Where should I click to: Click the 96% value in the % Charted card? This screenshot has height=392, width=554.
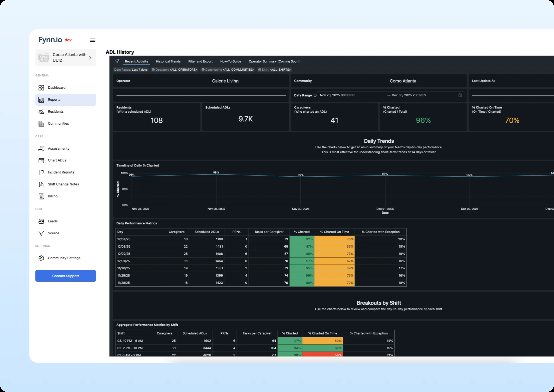click(423, 120)
